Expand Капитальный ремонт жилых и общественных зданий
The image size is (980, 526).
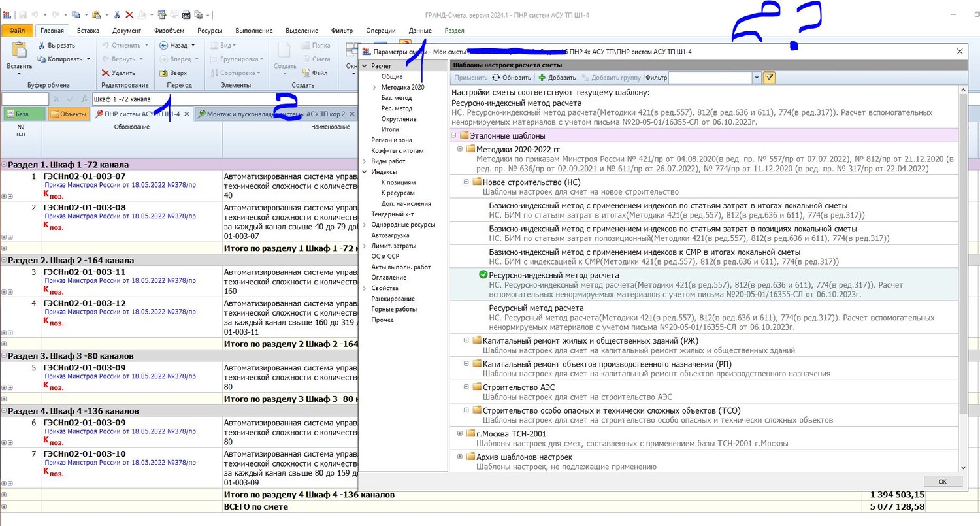pos(466,340)
